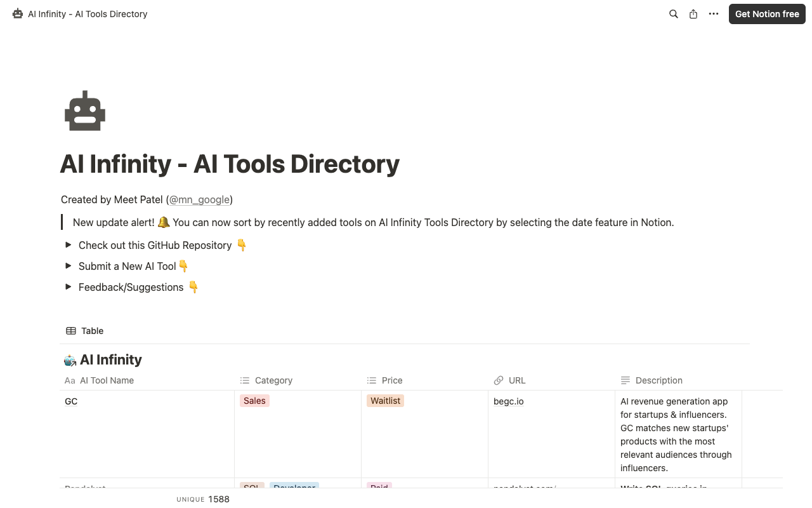
Task: Click the Sales category tag
Action: point(254,401)
